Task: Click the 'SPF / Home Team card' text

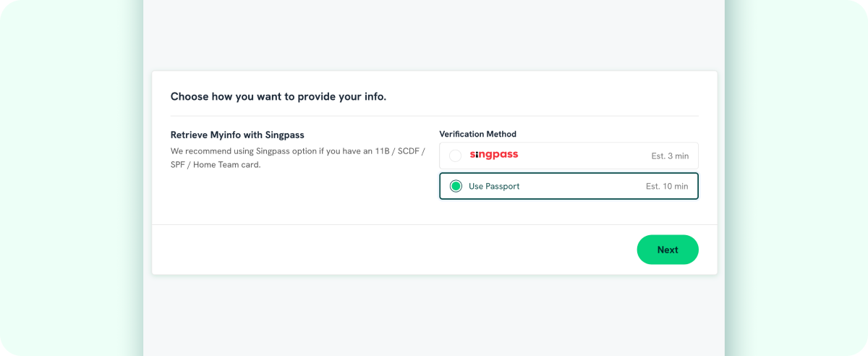Action: pyautogui.click(x=215, y=164)
